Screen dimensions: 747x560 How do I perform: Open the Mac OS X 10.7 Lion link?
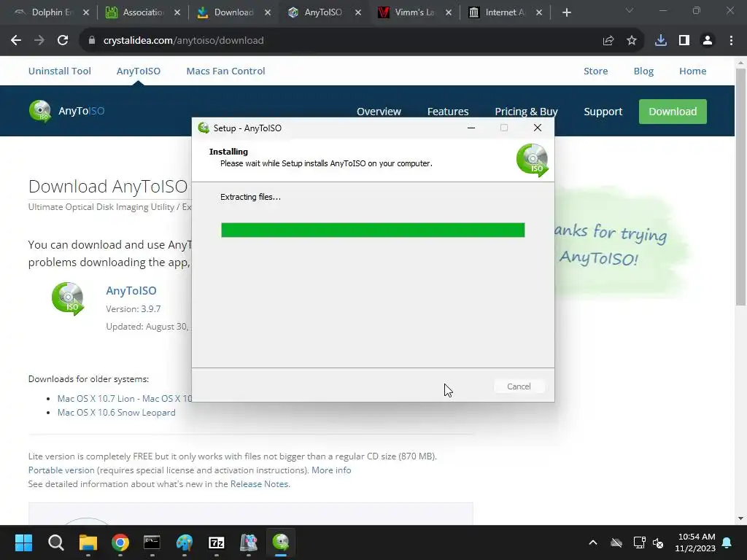click(124, 399)
